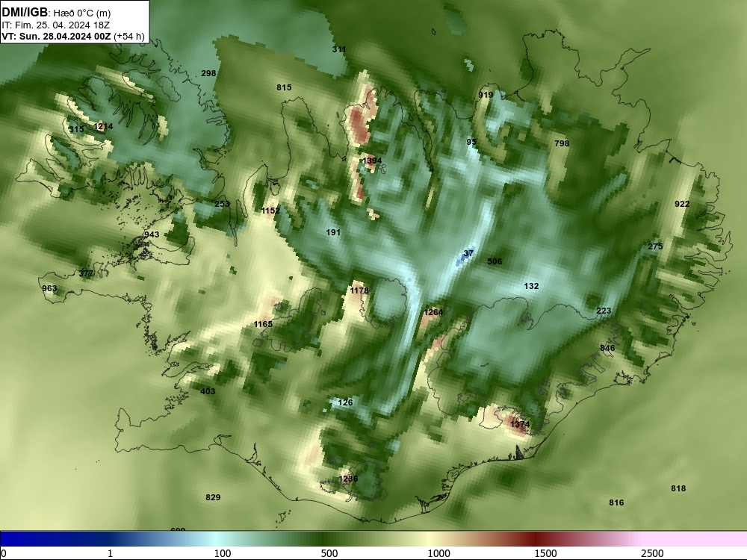Click the 798 height label

[562, 143]
